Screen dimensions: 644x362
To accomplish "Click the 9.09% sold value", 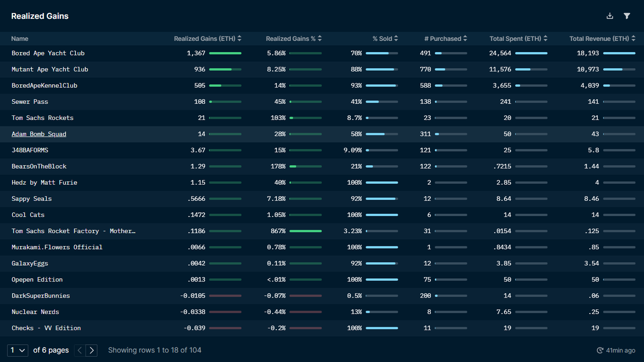I will click(353, 150).
